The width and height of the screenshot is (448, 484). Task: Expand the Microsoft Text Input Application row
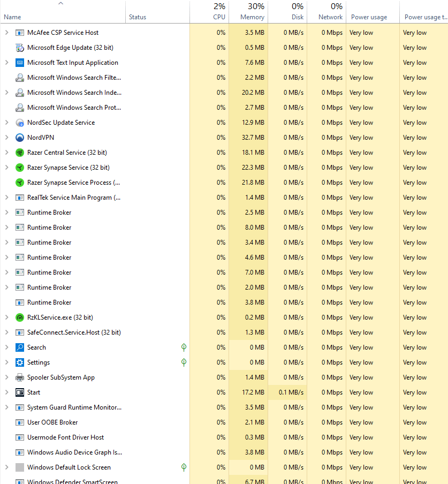(x=7, y=62)
